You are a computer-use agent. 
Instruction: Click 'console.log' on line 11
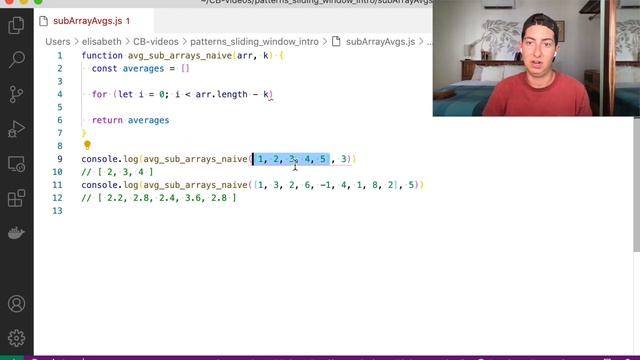[x=110, y=185]
